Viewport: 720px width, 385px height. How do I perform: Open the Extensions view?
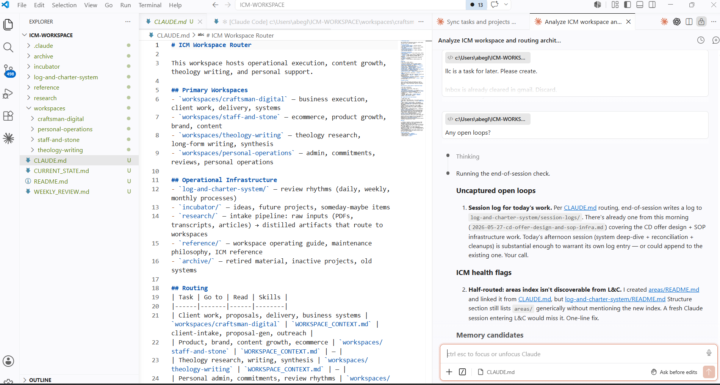(x=8, y=116)
